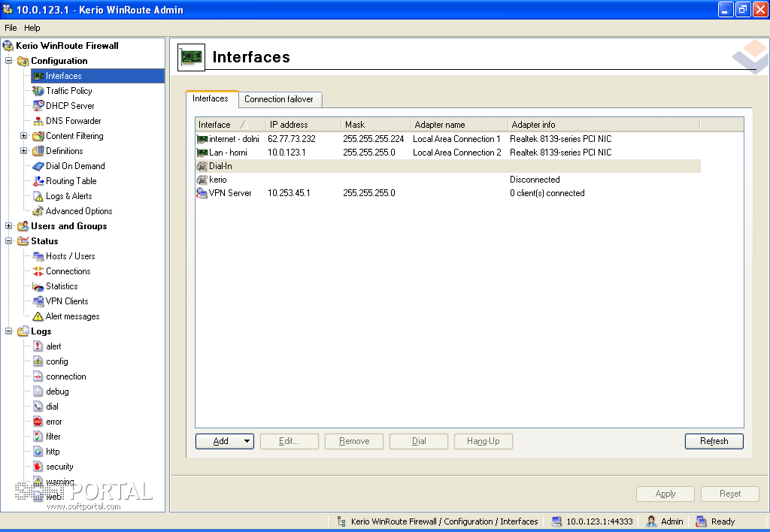Click the Alert messages warning icon
Screen dimensions: 770x532
[38, 316]
